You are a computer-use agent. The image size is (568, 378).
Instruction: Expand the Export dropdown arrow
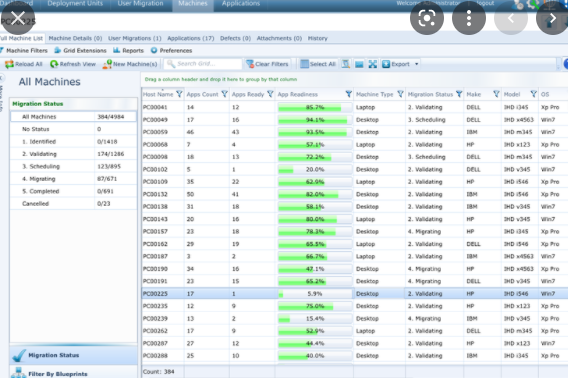[417, 64]
